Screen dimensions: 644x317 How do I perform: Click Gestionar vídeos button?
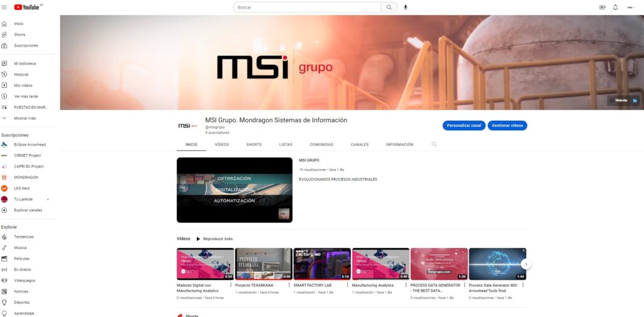(x=508, y=126)
